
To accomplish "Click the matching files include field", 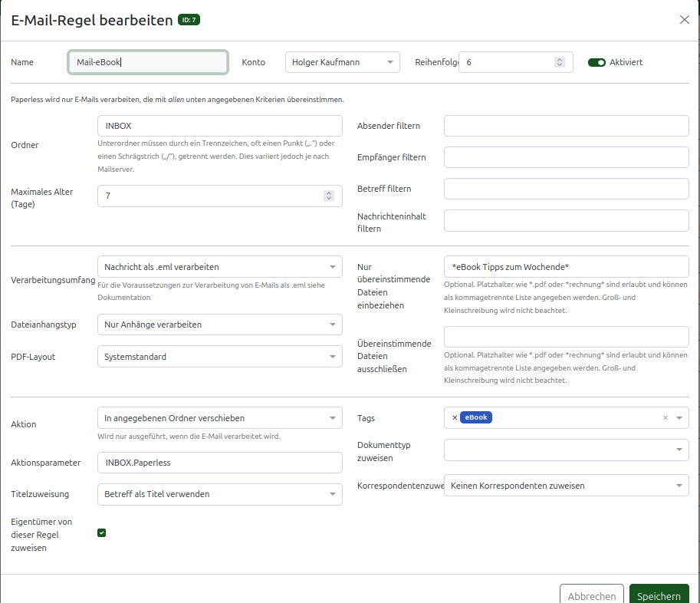I will click(x=566, y=267).
